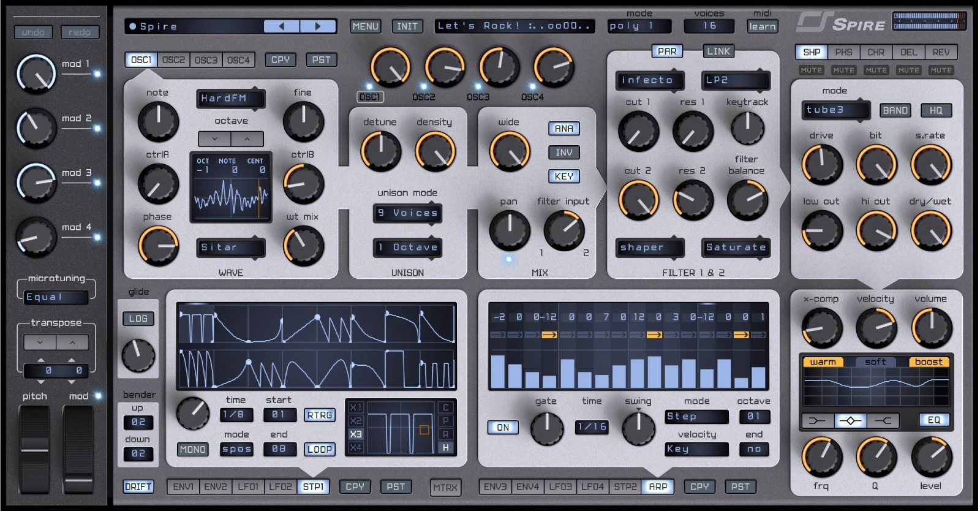Click the R button in step editor
This screenshot has width=980, height=511.
click(x=446, y=434)
